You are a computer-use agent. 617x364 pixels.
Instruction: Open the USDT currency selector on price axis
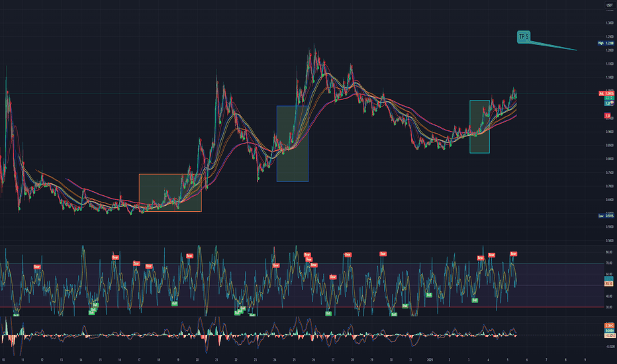click(x=609, y=5)
